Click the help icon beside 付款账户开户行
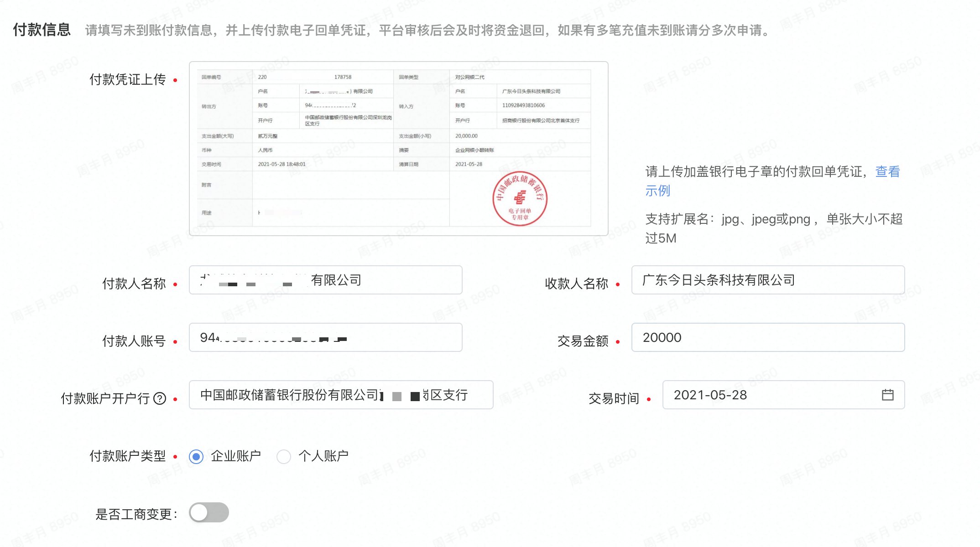 tap(160, 398)
